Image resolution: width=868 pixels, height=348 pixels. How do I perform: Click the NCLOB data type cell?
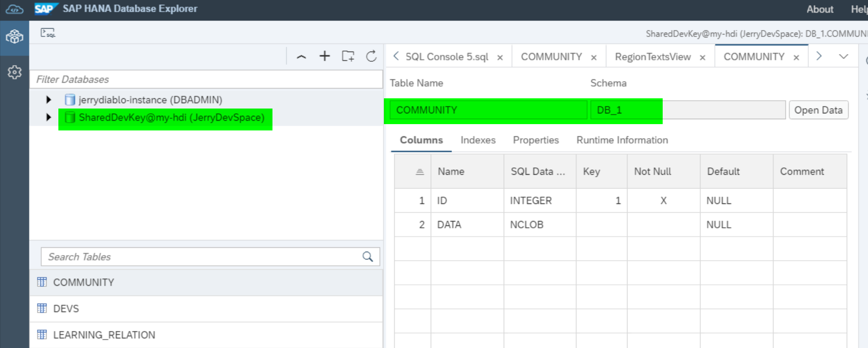[x=540, y=225]
